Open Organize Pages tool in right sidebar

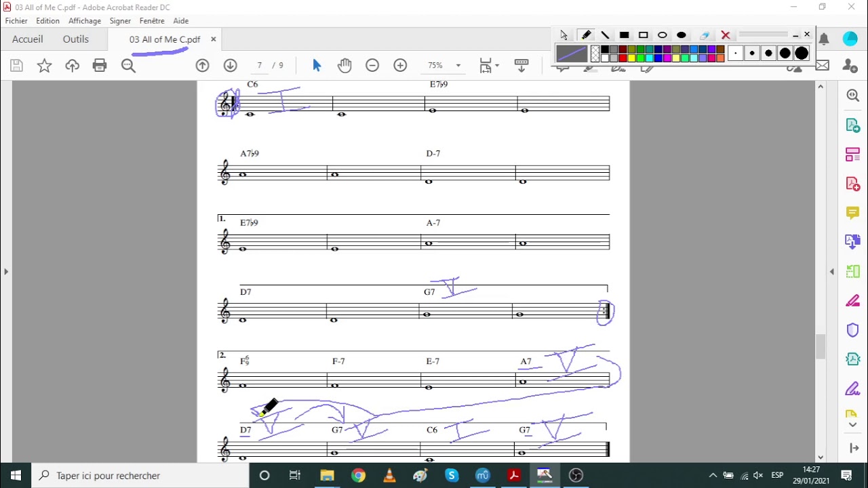coord(852,155)
